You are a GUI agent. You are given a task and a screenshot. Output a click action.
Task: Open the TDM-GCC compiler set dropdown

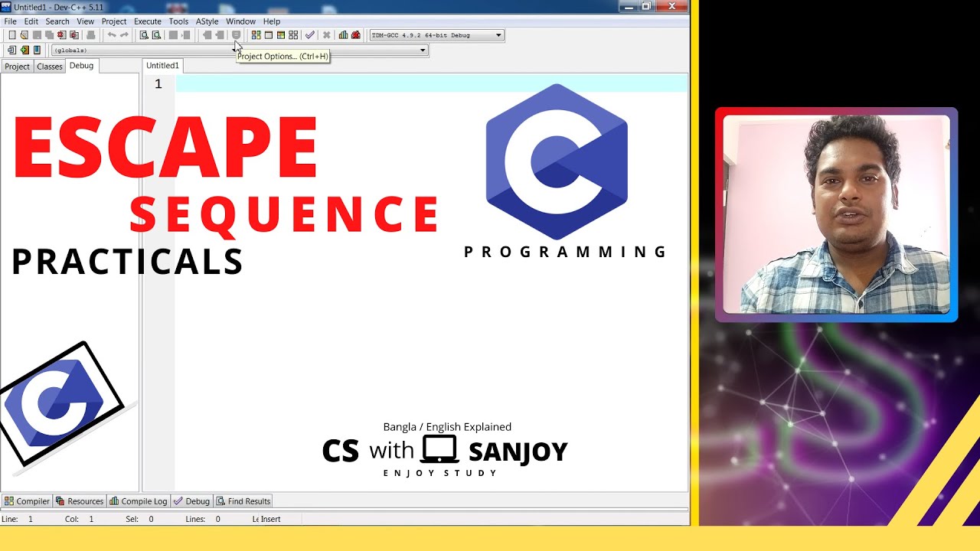[436, 35]
